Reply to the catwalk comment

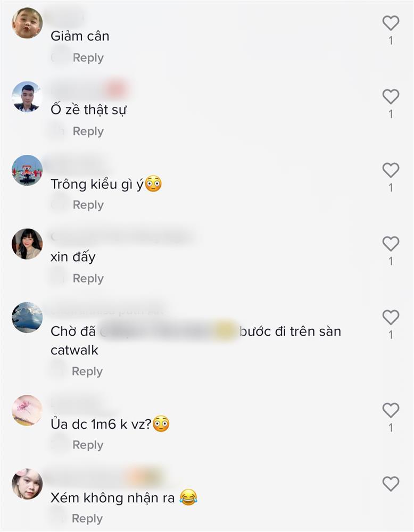tap(87, 371)
